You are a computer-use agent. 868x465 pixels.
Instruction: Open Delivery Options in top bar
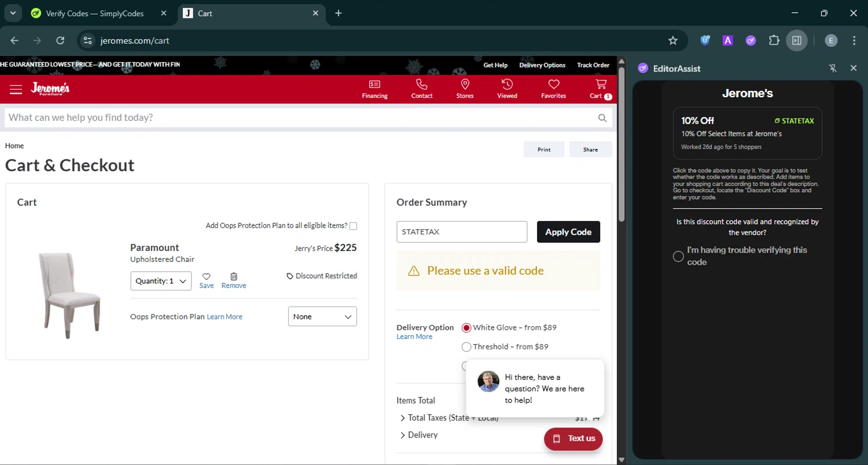pyautogui.click(x=542, y=65)
